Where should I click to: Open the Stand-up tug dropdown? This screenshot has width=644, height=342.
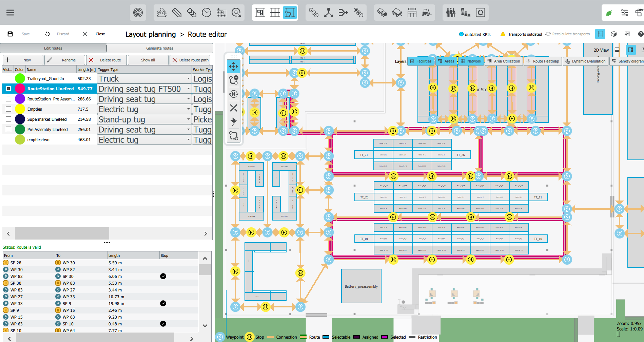pos(144,119)
